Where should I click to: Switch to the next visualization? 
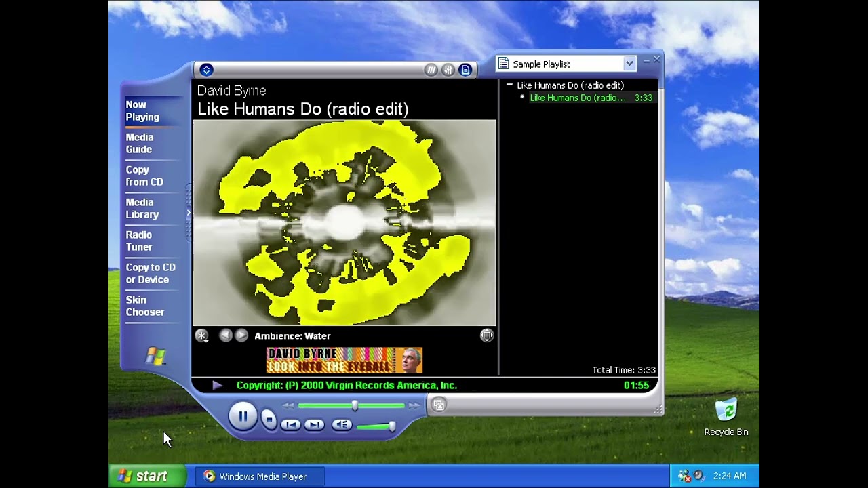(241, 335)
